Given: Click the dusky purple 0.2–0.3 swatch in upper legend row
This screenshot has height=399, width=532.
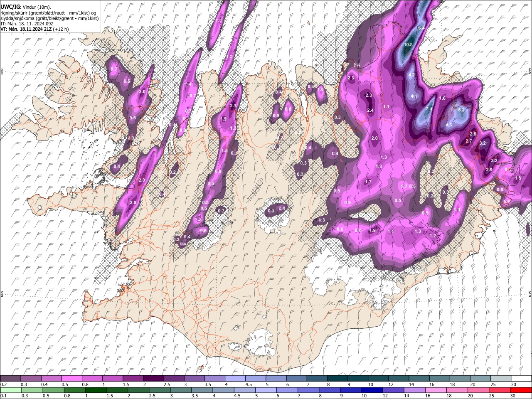Looking at the screenshot, I should click(x=11, y=379).
